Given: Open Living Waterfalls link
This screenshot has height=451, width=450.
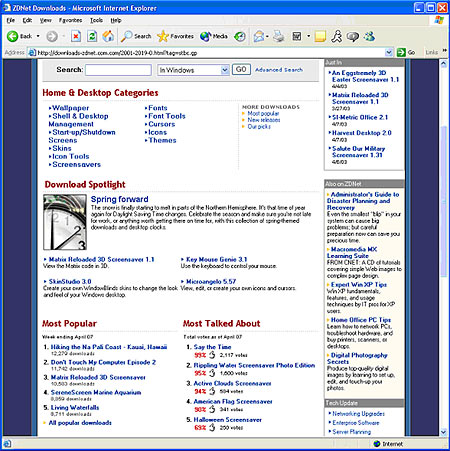Looking at the screenshot, I should [x=75, y=407].
